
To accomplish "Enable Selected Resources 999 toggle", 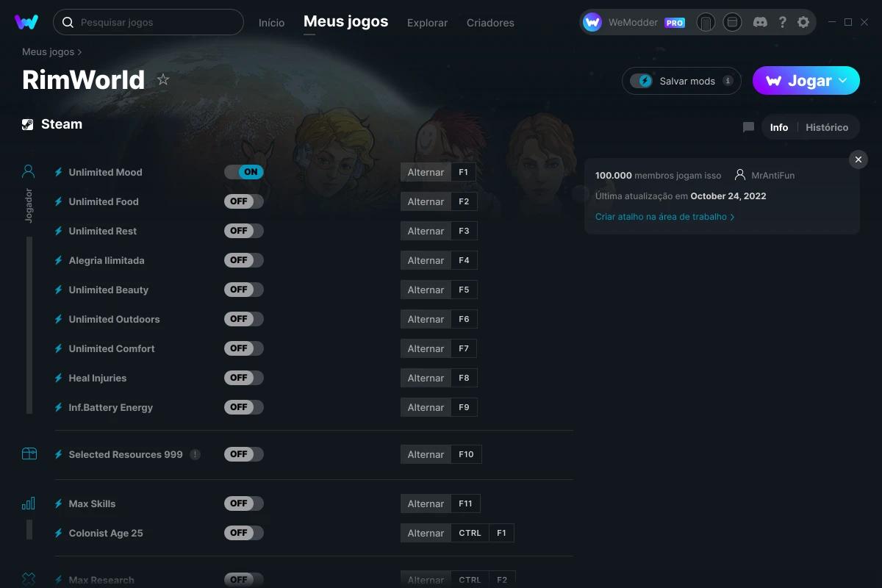I will [244, 454].
